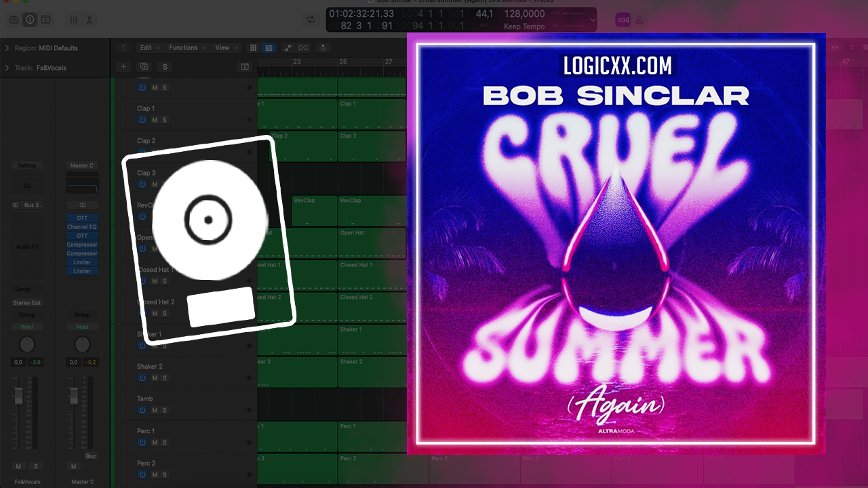Toggle the Flex bowtie button

(x=303, y=47)
